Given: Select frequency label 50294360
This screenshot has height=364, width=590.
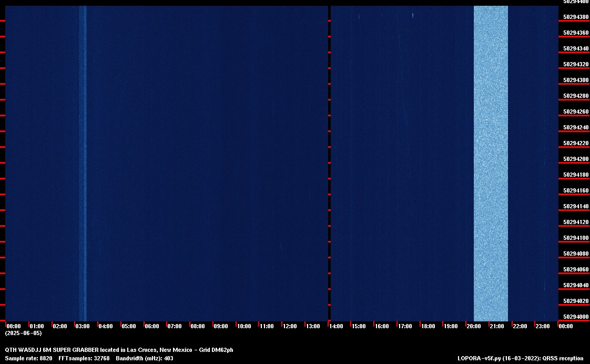Looking at the screenshot, I should 576,33.
